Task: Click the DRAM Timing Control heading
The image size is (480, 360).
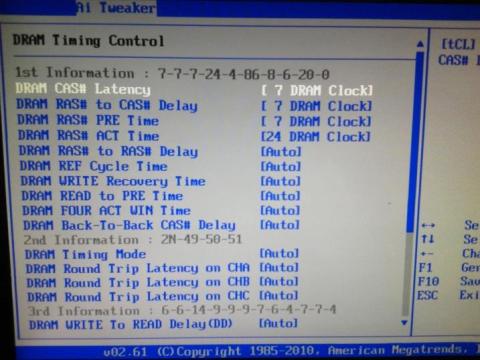Action: click(x=88, y=41)
